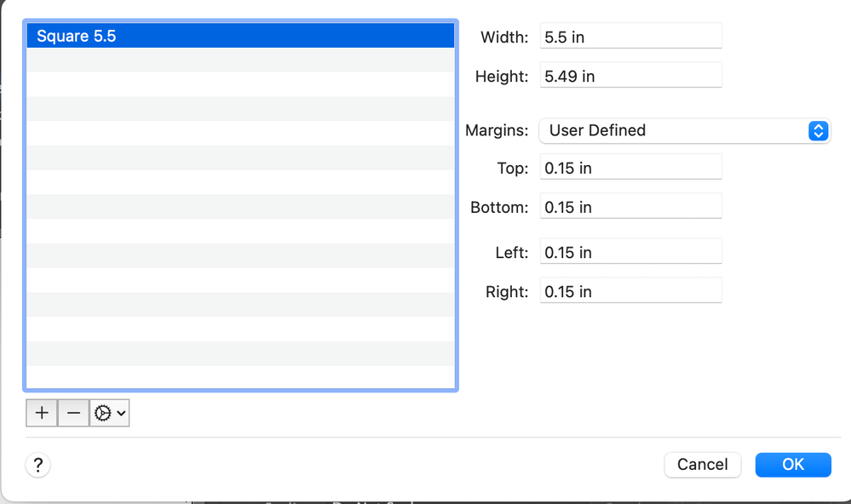
Task: Add a new custom paper size with plus button
Action: pos(41,413)
